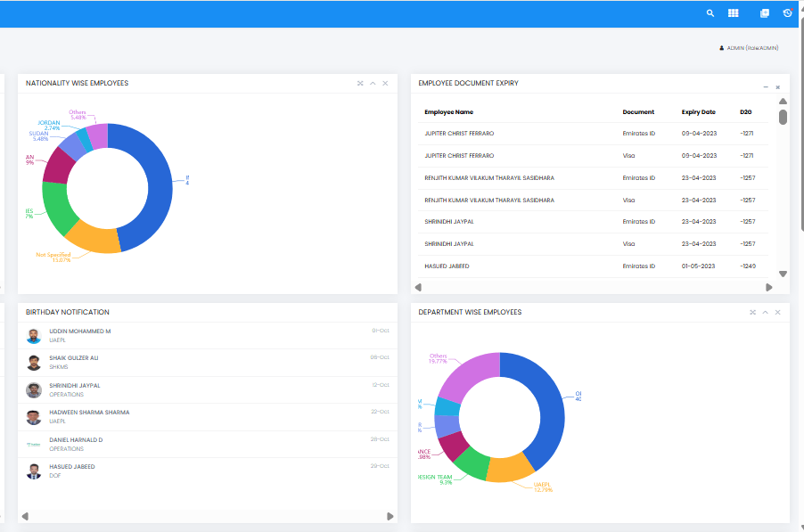Sort by Employee Name column header
This screenshot has height=532, width=804.
[448, 111]
